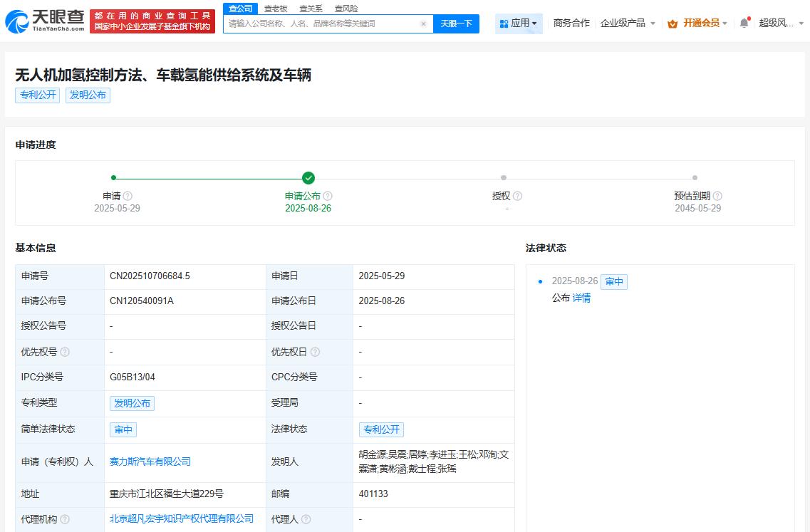810x532 pixels.
Task: Select publication number CN120540091A
Action: (142, 301)
